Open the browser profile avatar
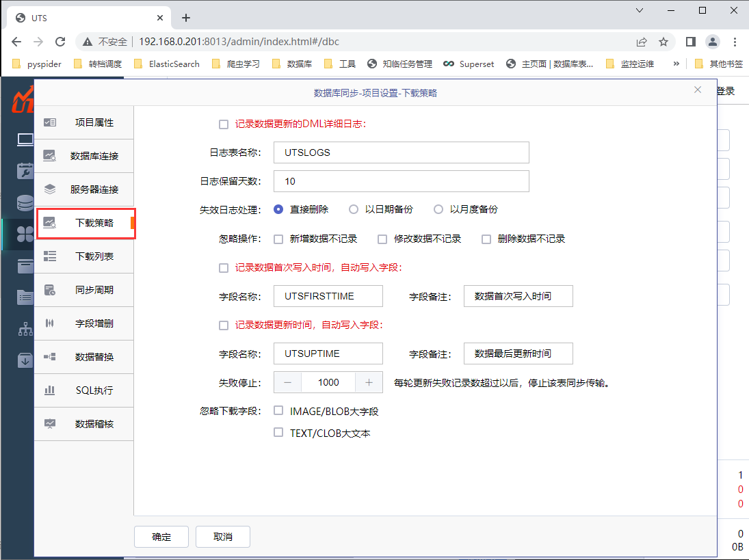The image size is (749, 560). pos(713,42)
